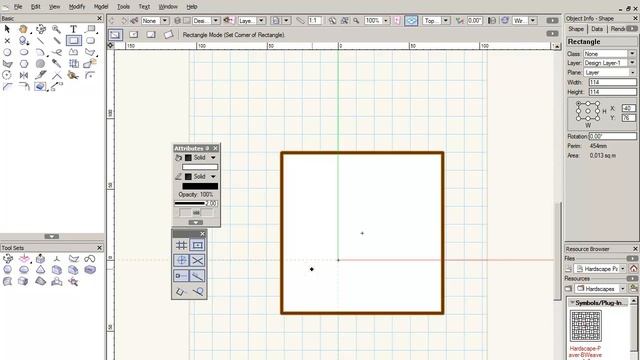640x360 pixels.
Task: Select the Rectangle tool
Action: click(x=73, y=41)
